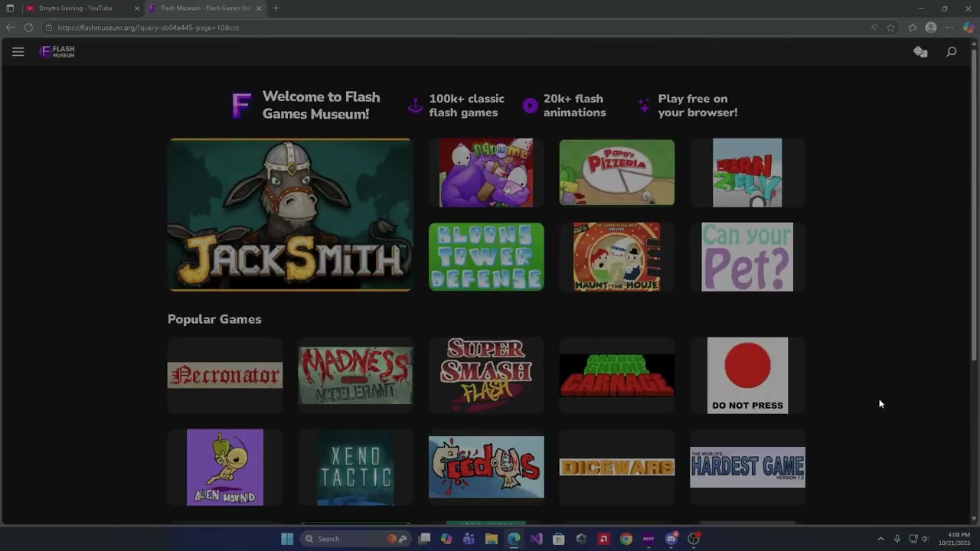
Task: Go back with the browser back arrow
Action: (x=10, y=28)
